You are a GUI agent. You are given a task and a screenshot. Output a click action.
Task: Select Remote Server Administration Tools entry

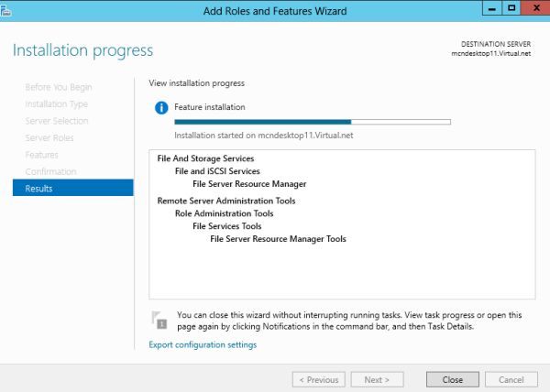click(x=226, y=201)
